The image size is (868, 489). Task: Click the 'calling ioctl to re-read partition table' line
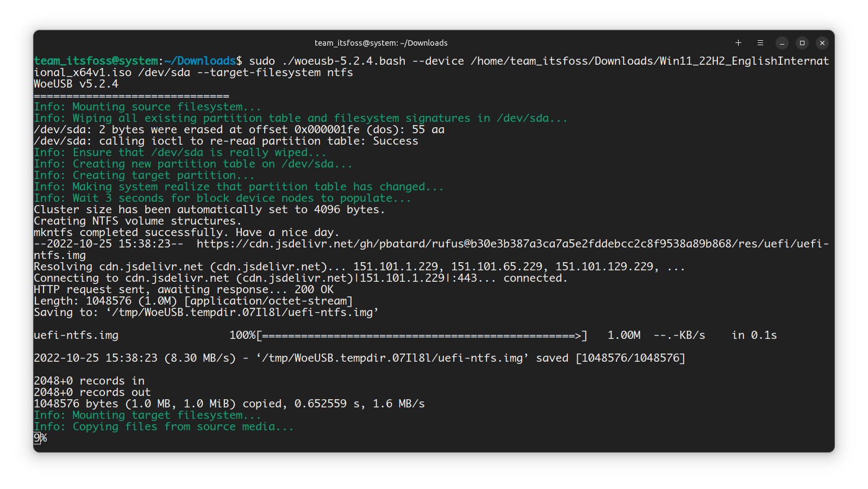(x=226, y=141)
